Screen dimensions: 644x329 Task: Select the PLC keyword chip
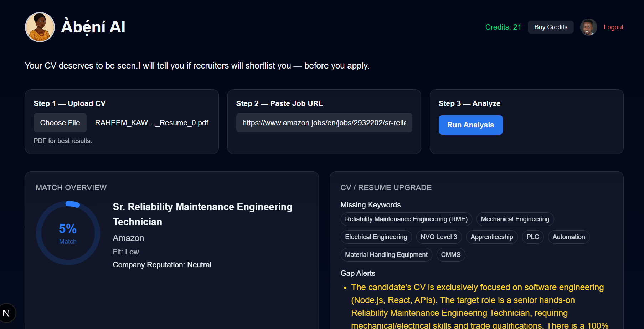click(x=532, y=237)
